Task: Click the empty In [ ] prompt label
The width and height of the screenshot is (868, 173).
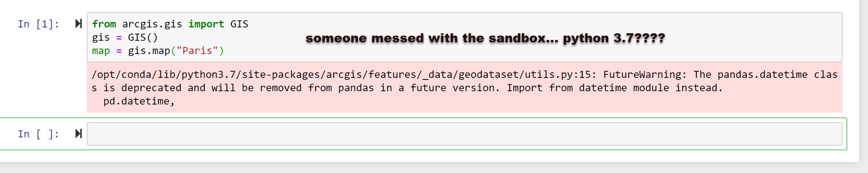Action: coord(38,134)
